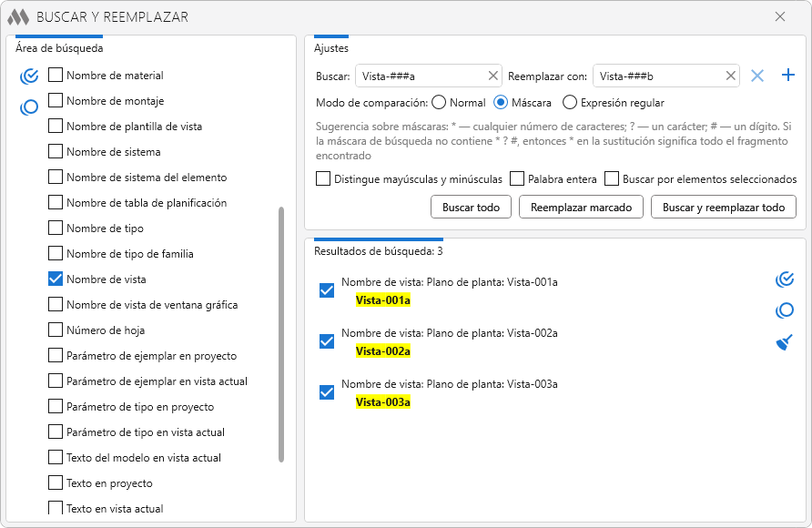Uncheck the Vista-002a search result
Viewport: 812px width, 528px height.
tap(327, 341)
